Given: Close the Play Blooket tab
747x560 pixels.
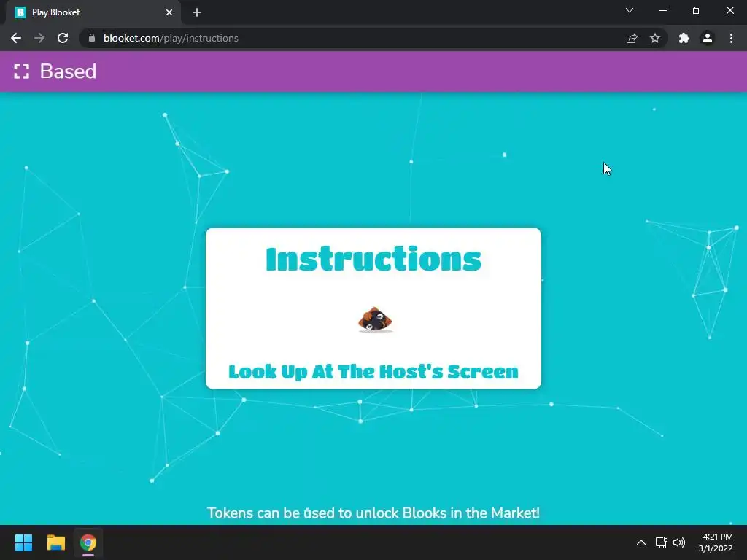Looking at the screenshot, I should click(x=169, y=12).
